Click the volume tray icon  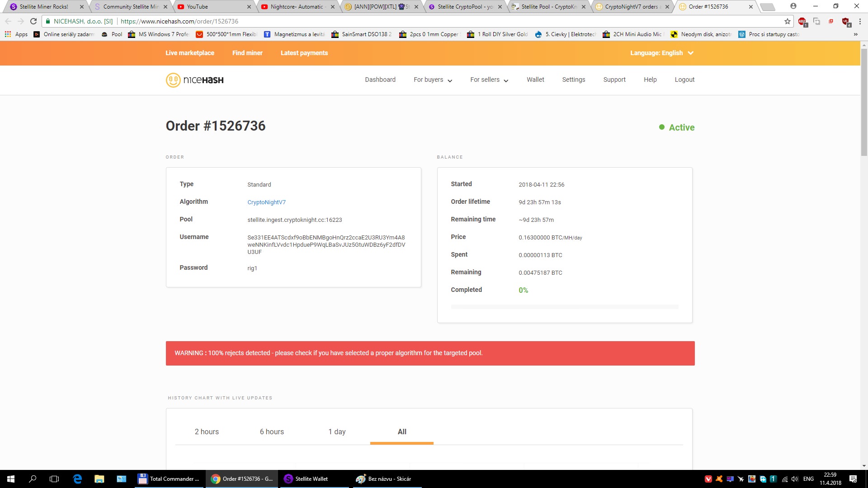click(795, 479)
